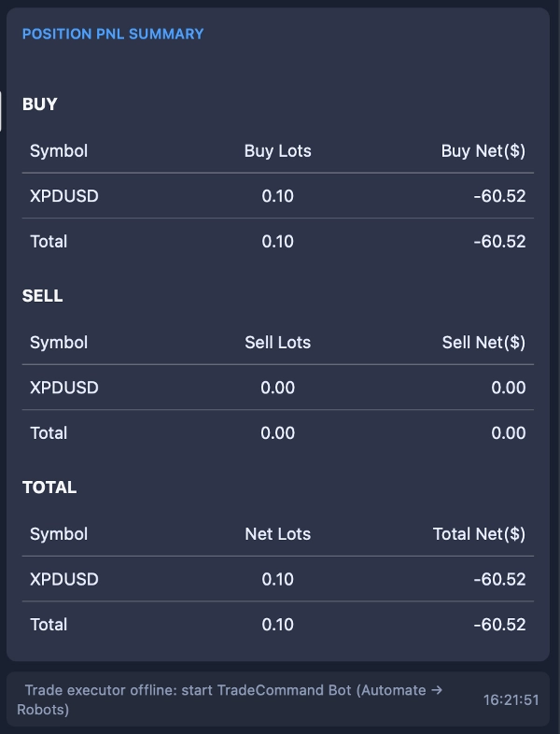Screen dimensions: 560x734
Task: Sort by the Buy Net($) column header
Action: 483,150
